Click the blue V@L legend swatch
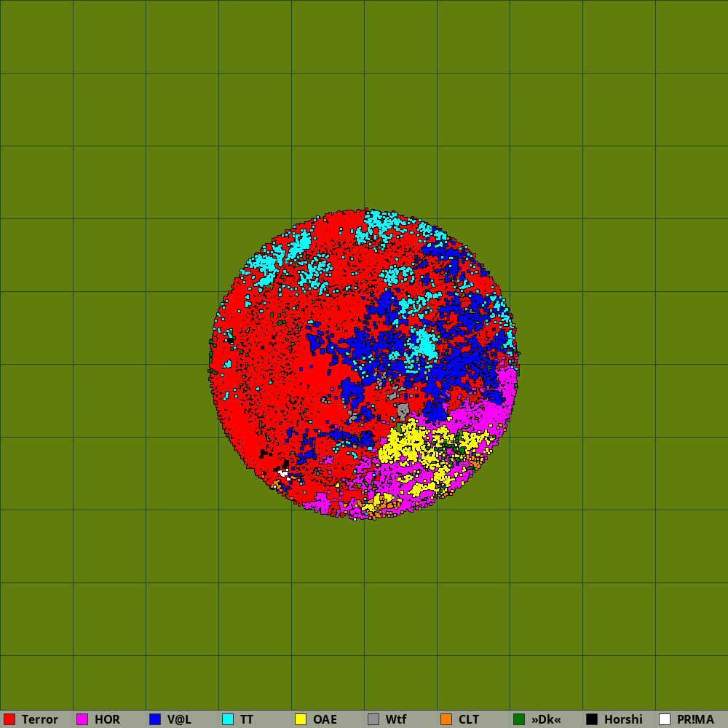This screenshot has width=728, height=728. point(155,719)
